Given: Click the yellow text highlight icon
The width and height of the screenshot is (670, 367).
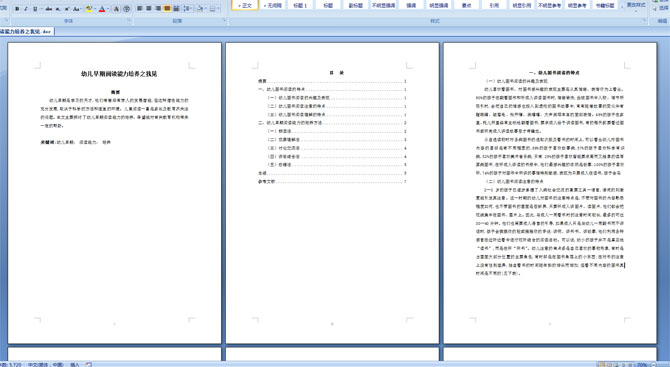Looking at the screenshot, I should coord(88,9).
